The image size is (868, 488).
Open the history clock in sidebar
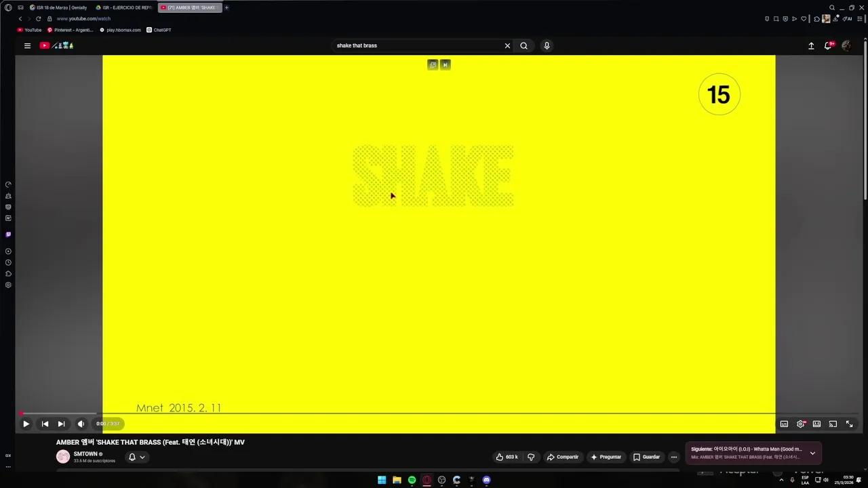pos(8,262)
